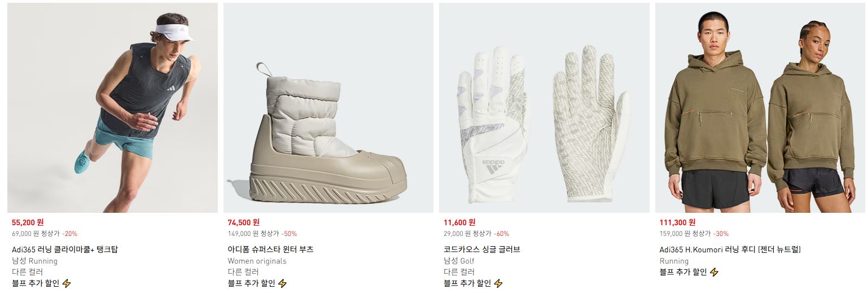Click 다른 컬러 under the tank top
Screen dimensions: 868x293
coord(28,272)
